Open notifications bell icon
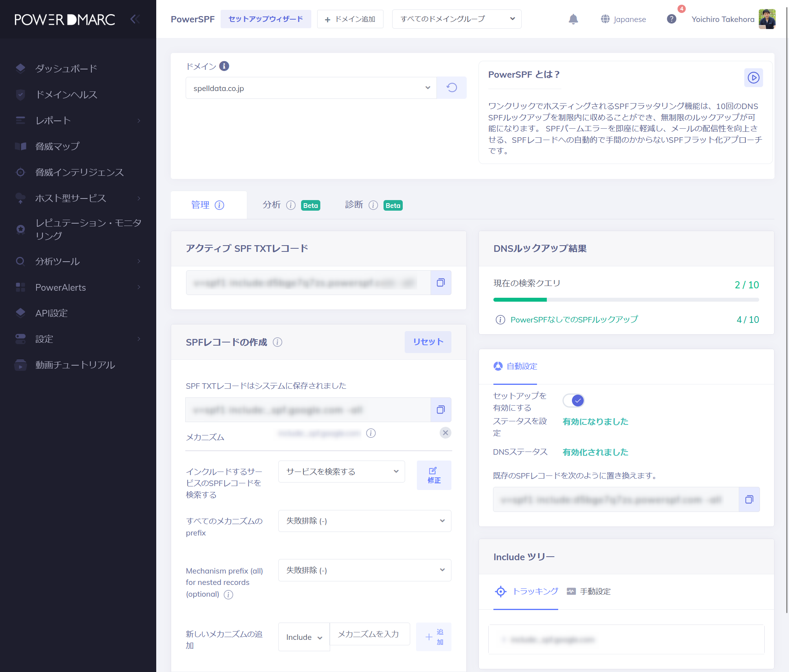789x672 pixels. [573, 19]
